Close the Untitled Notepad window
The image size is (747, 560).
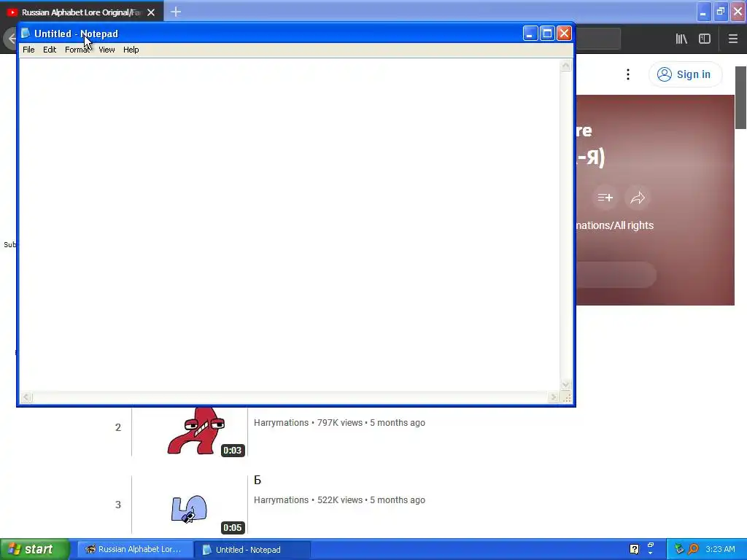click(x=564, y=34)
